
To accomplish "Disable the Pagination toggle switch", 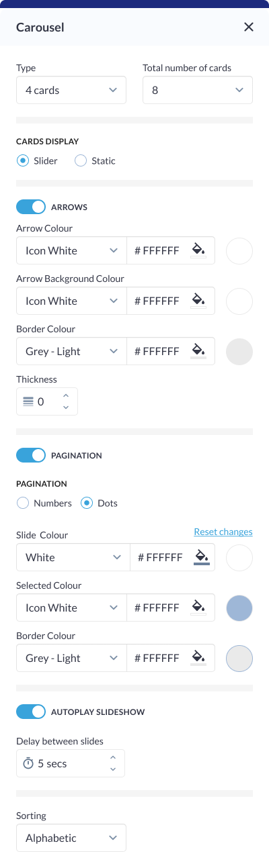I will [x=31, y=455].
